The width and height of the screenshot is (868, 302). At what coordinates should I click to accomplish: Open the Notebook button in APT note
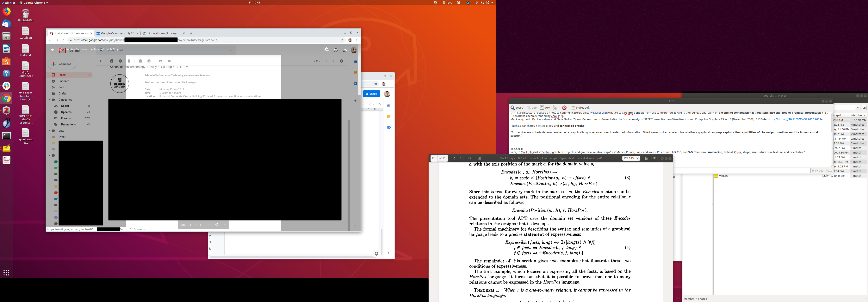(x=581, y=108)
